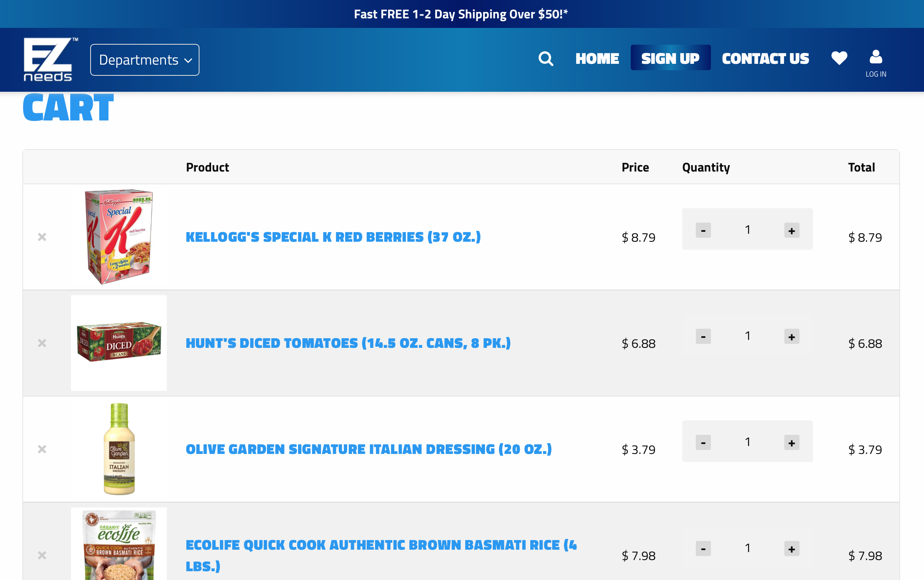Image resolution: width=924 pixels, height=580 pixels.
Task: Click the Hunt's quantity field showing 1
Action: click(x=748, y=336)
